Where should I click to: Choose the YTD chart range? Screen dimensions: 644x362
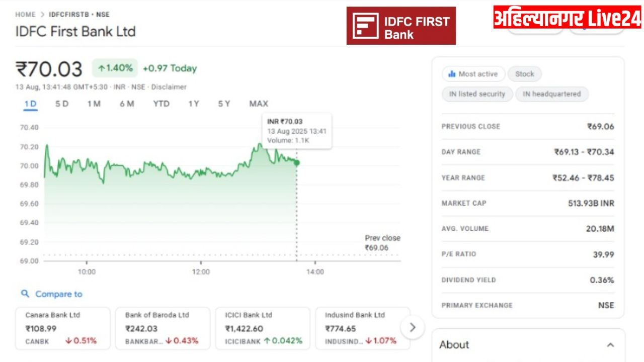[161, 104]
